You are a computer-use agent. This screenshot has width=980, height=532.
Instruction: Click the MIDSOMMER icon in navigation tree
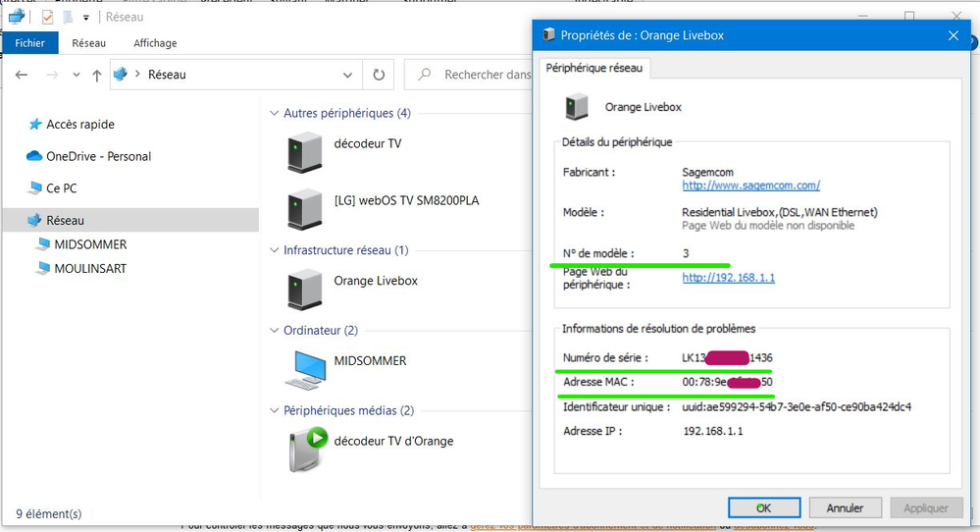[x=43, y=244]
